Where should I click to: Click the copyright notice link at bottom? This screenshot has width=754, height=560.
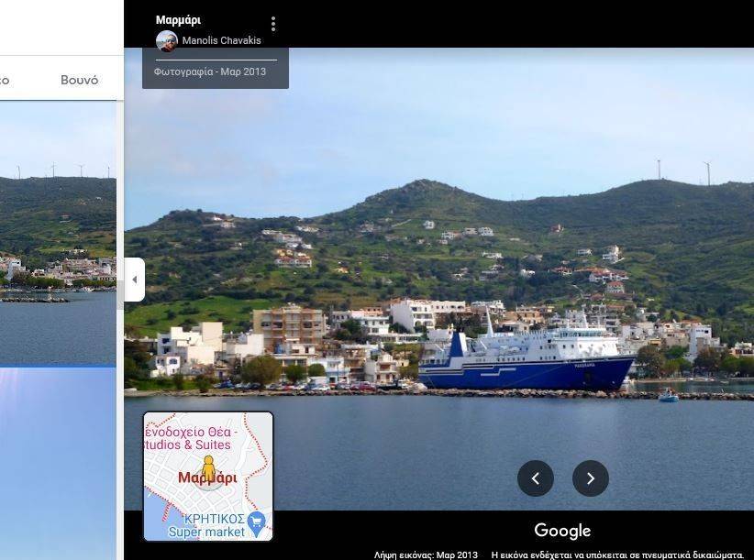617,555
